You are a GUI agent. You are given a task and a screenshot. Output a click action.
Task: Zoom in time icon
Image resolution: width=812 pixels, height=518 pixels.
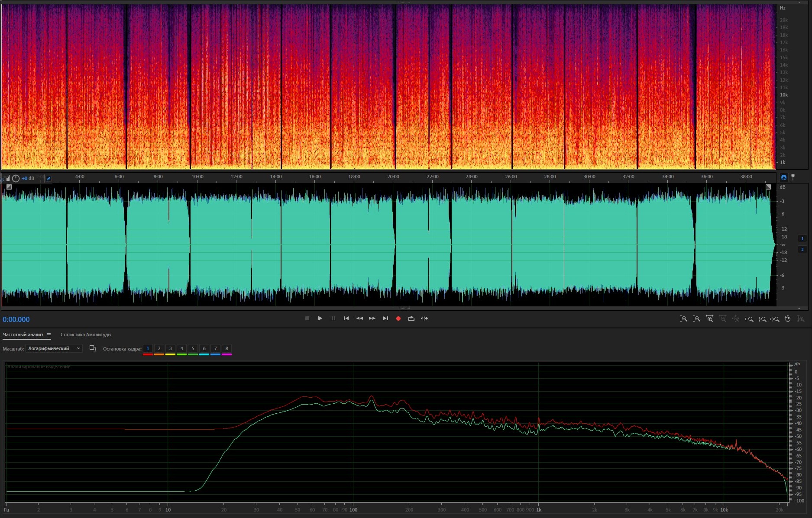pos(709,319)
